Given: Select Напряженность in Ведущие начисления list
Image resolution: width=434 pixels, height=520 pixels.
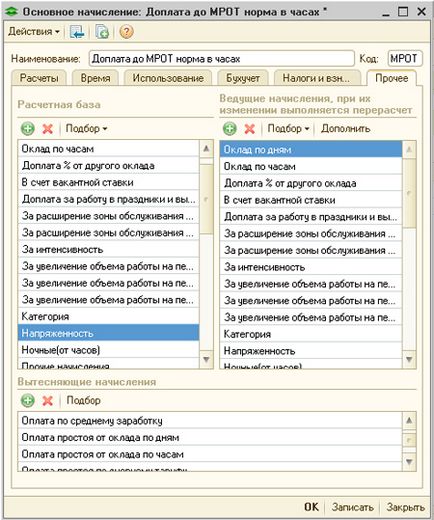Looking at the screenshot, I should pyautogui.click(x=311, y=351).
